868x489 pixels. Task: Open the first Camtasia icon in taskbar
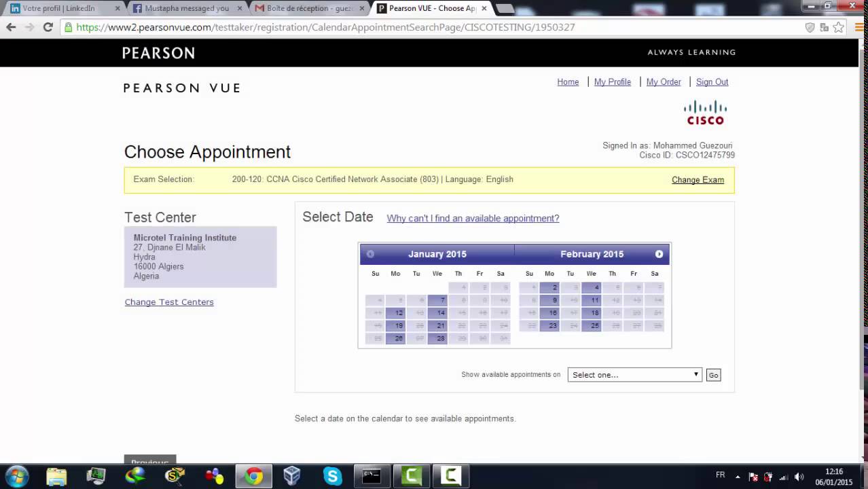click(x=411, y=476)
